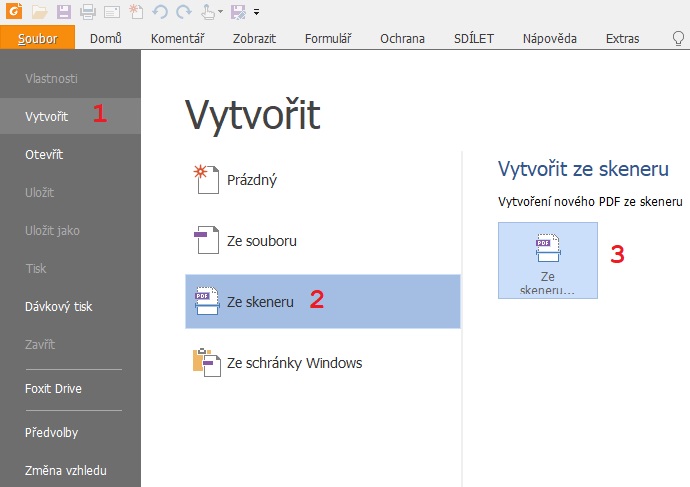
Task: Click the Foxit application logo icon
Action: (13, 12)
